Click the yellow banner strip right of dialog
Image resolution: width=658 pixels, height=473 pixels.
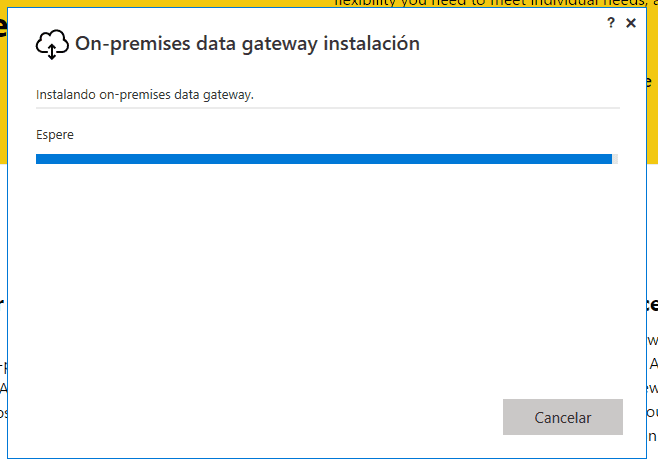click(x=653, y=126)
